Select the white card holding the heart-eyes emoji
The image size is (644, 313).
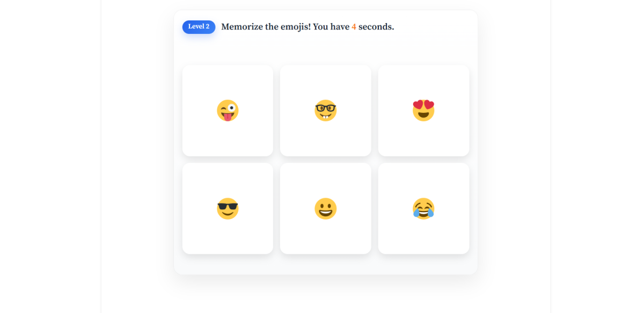423,111
